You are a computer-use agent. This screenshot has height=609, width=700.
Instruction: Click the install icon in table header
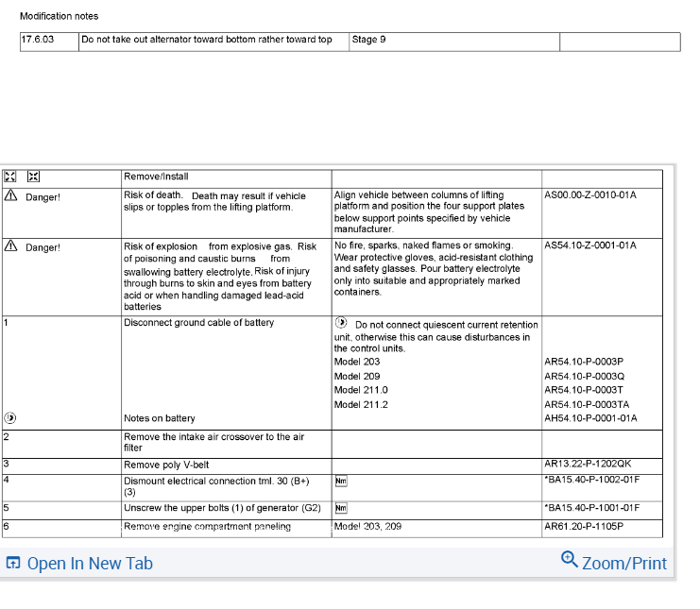pyautogui.click(x=33, y=177)
